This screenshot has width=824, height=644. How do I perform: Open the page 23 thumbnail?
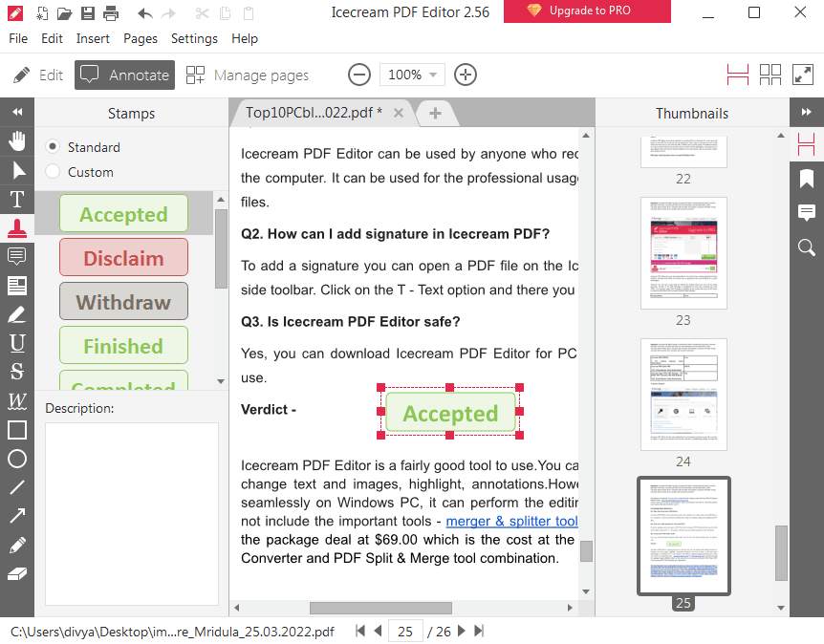[683, 253]
